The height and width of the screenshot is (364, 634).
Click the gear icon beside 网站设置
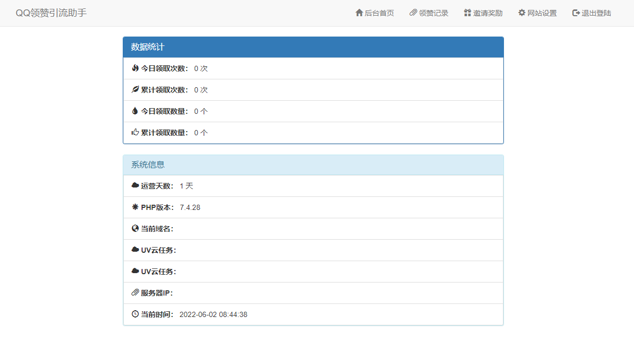[522, 13]
